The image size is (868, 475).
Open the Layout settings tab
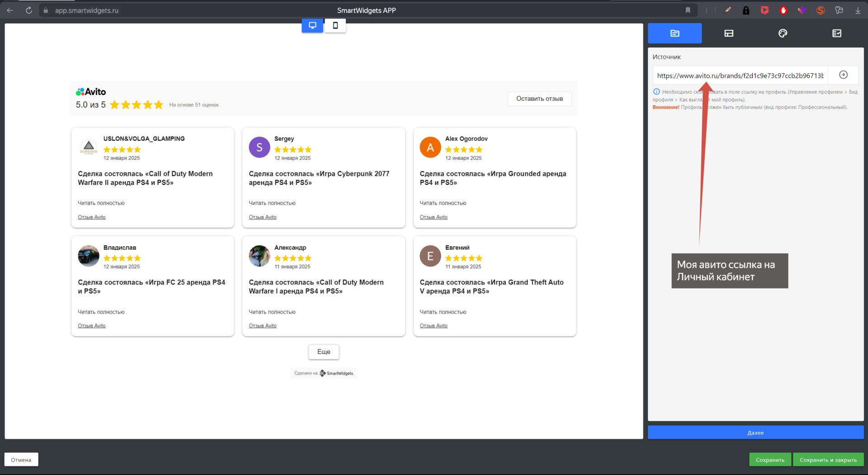pos(729,33)
